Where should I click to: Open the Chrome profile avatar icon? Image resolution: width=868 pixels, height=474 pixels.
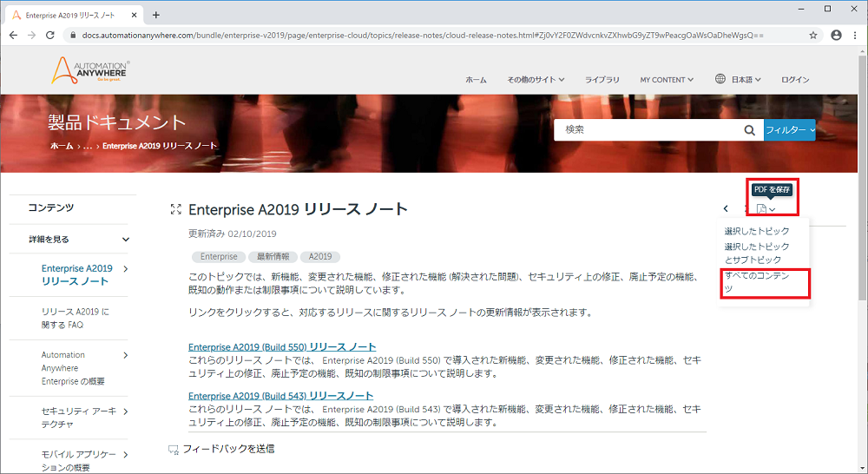click(837, 35)
